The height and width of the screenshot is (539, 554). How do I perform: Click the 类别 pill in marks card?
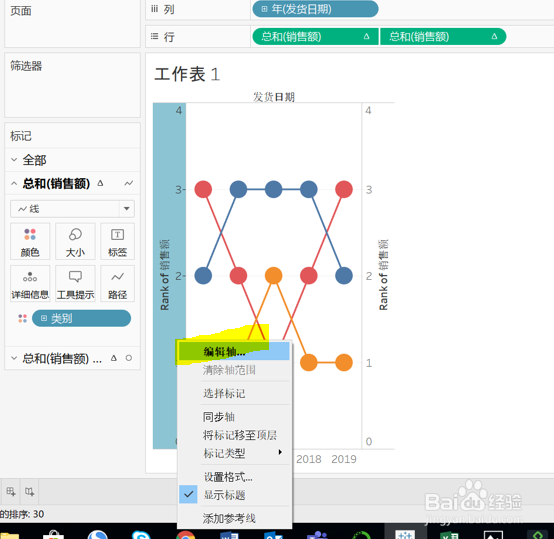(81, 318)
